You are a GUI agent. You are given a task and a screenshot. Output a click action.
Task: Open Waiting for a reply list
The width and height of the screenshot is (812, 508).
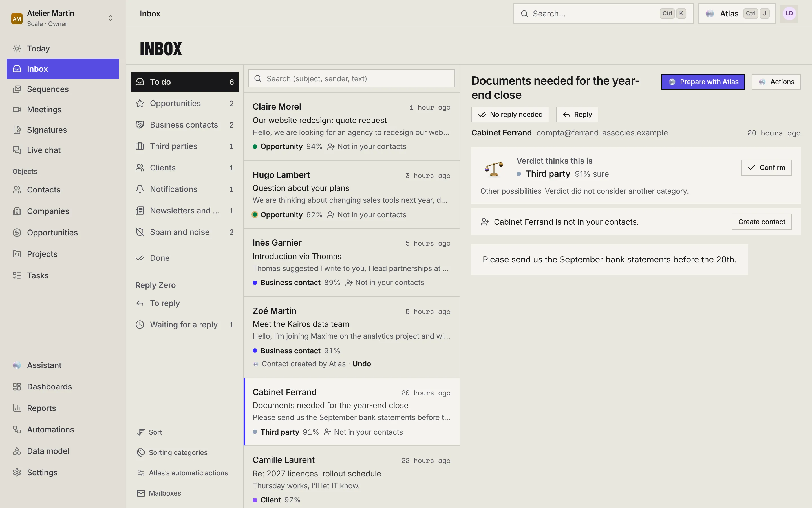click(x=185, y=325)
